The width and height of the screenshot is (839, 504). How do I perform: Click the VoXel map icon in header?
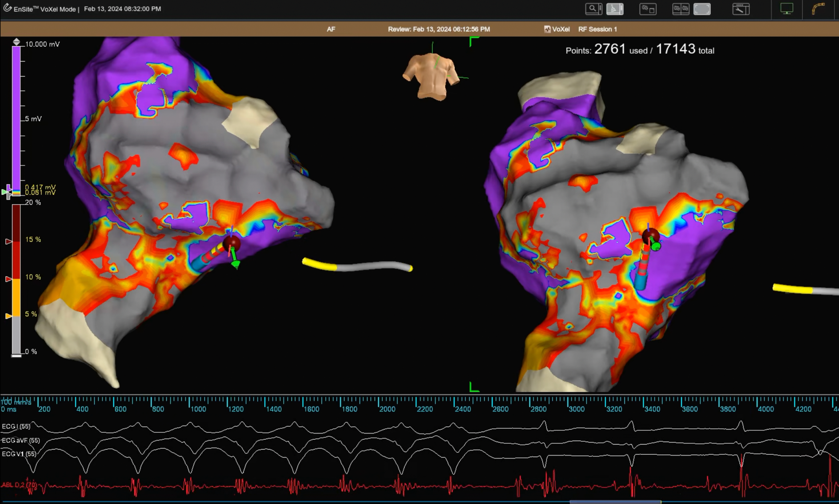[x=547, y=29]
